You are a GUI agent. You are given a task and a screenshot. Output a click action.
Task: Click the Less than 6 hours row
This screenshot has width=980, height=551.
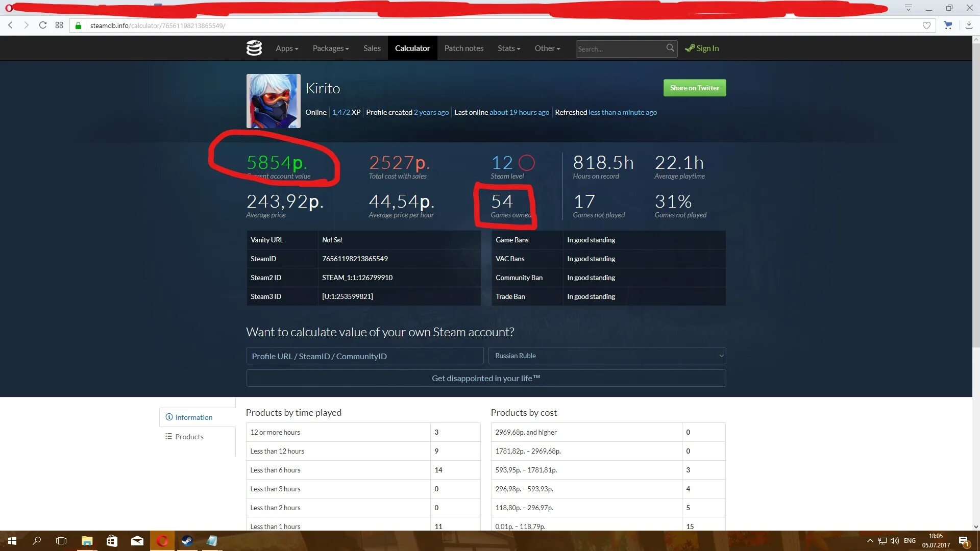coord(363,470)
